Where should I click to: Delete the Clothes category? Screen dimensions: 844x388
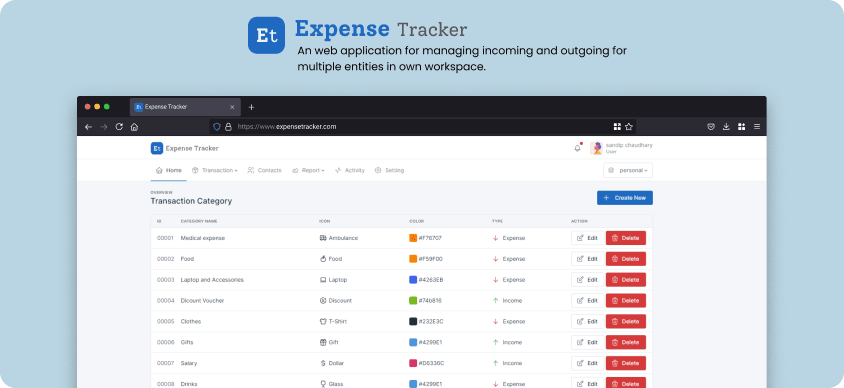pos(625,321)
